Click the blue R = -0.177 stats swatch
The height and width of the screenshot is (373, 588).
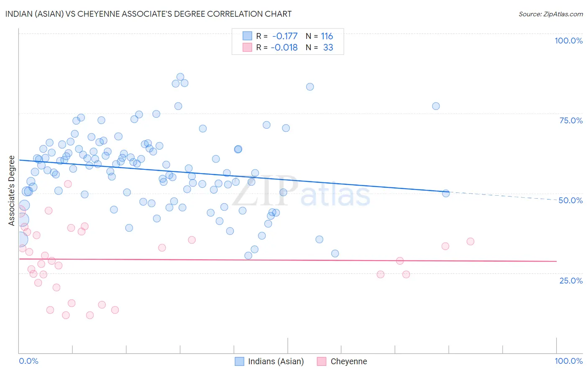point(248,36)
